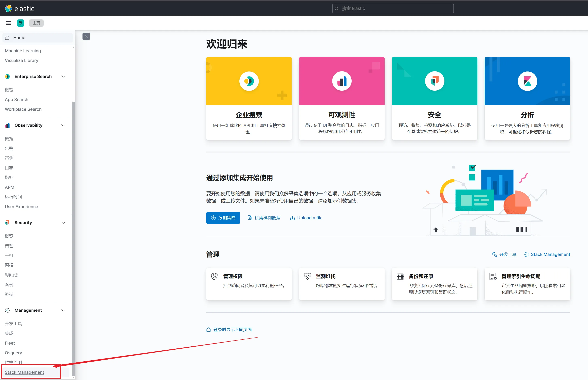Image resolution: width=588 pixels, height=380 pixels.
Task: Open Machine Learning in sidebar
Action: click(23, 51)
